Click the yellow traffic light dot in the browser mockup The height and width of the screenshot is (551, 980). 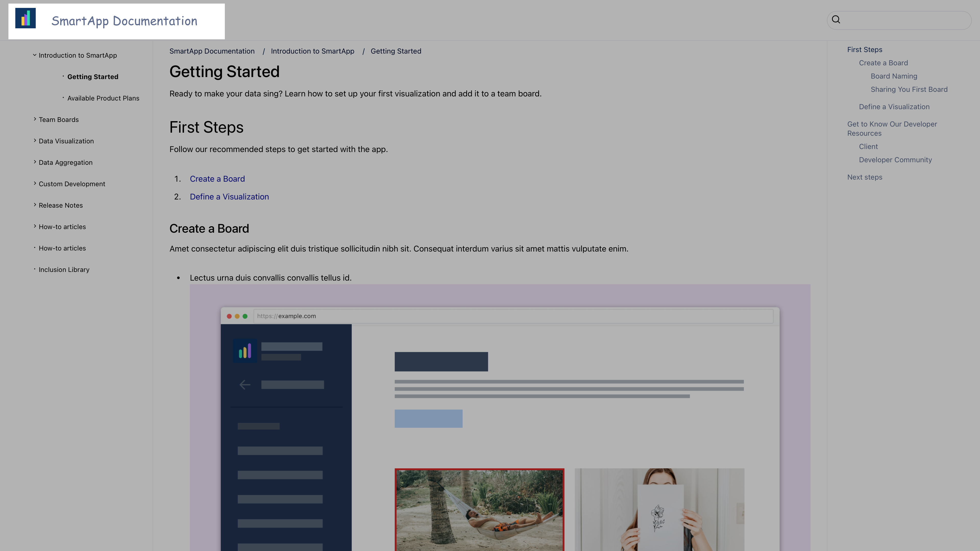click(x=237, y=316)
